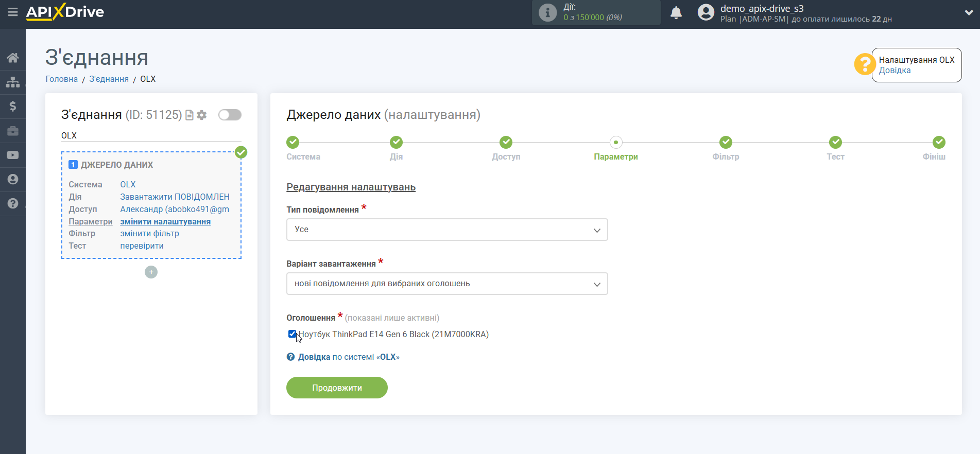Open notifications bell
The width and height of the screenshot is (980, 454).
pos(676,12)
